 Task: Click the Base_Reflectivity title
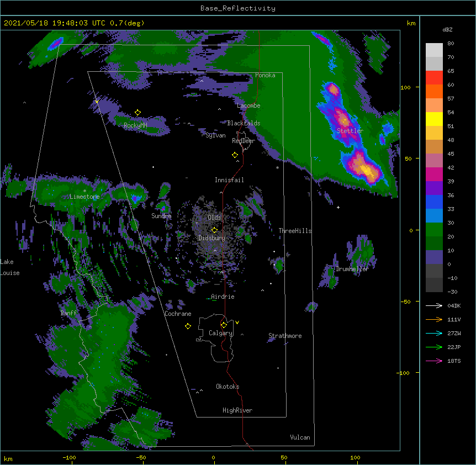coord(238,8)
